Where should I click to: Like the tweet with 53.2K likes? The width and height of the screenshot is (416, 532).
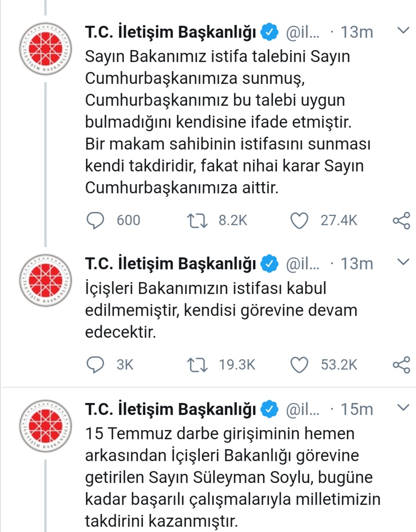coord(299,364)
